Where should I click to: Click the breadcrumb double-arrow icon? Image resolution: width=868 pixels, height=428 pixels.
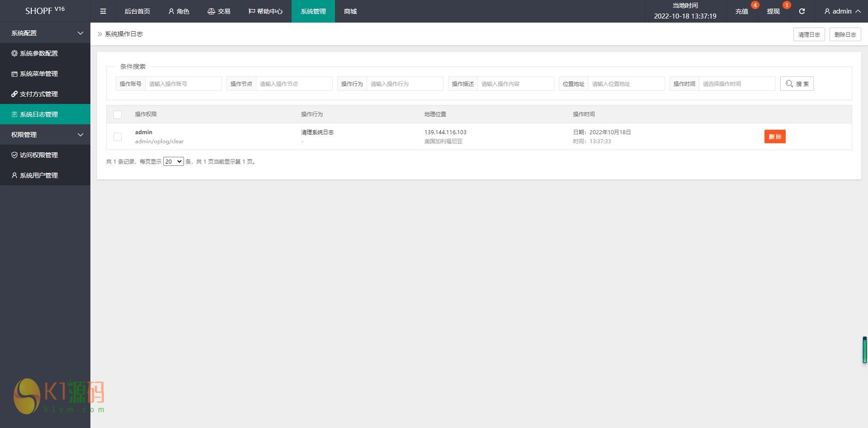coord(100,34)
